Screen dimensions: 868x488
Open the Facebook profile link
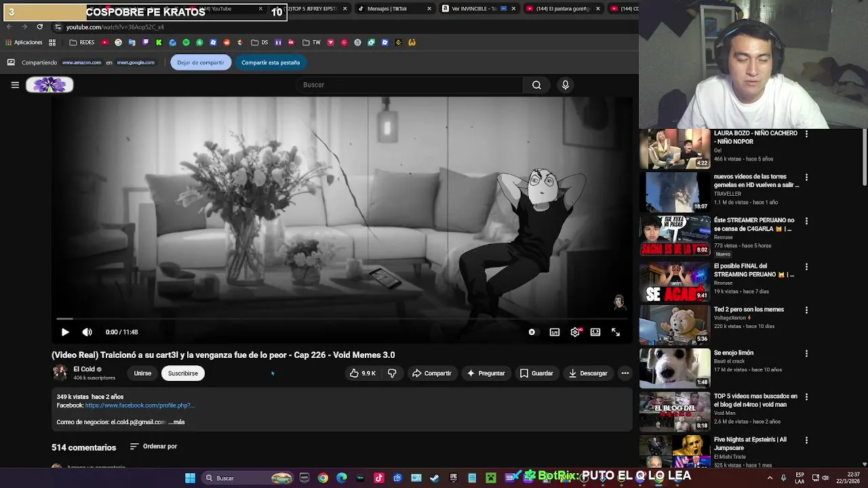140,405
